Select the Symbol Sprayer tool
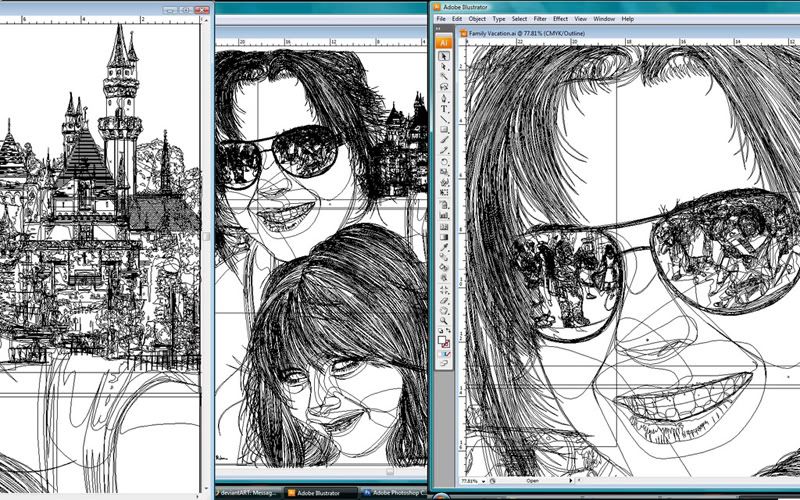The width and height of the screenshot is (800, 500). (x=443, y=205)
